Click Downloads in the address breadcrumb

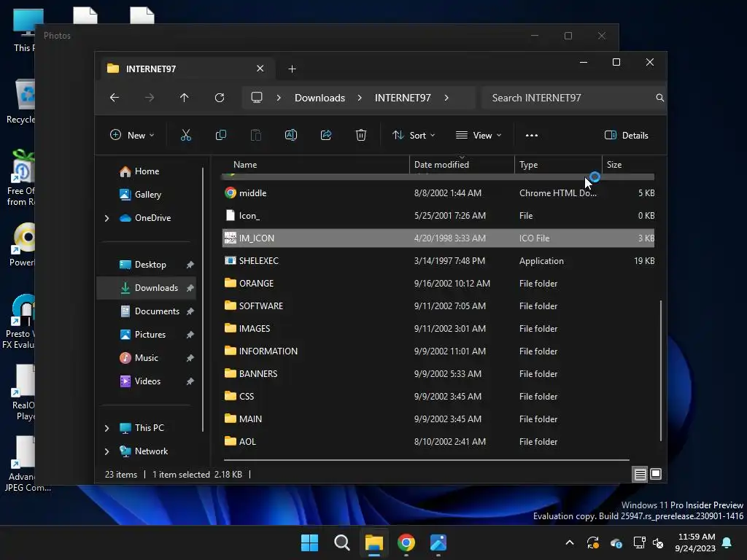(320, 98)
